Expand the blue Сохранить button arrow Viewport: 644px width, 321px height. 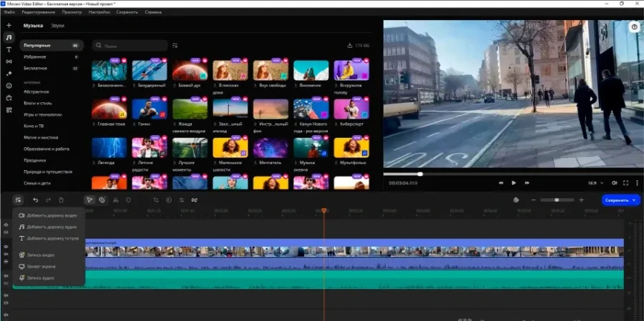(x=634, y=200)
